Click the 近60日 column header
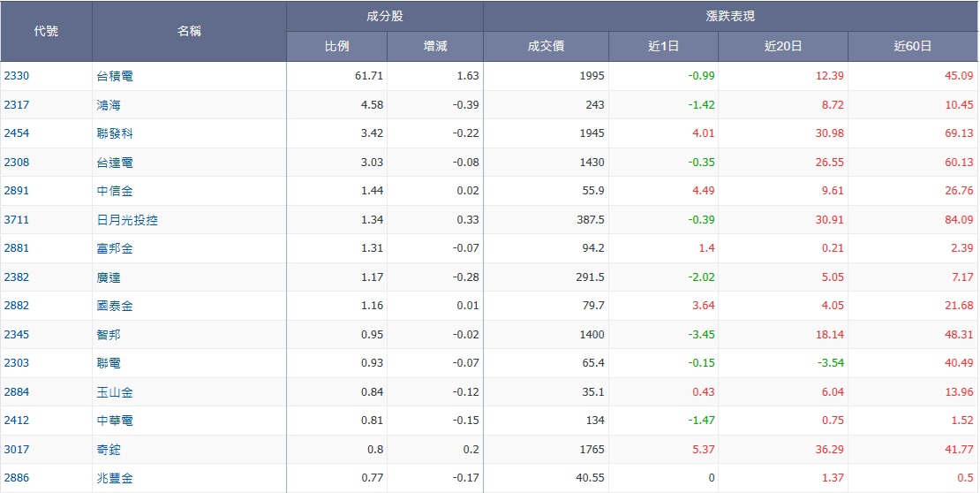This screenshot has width=980, height=493. click(x=912, y=47)
